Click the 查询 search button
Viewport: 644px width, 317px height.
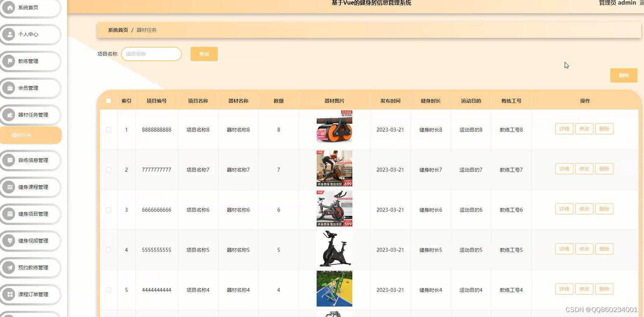(x=204, y=54)
